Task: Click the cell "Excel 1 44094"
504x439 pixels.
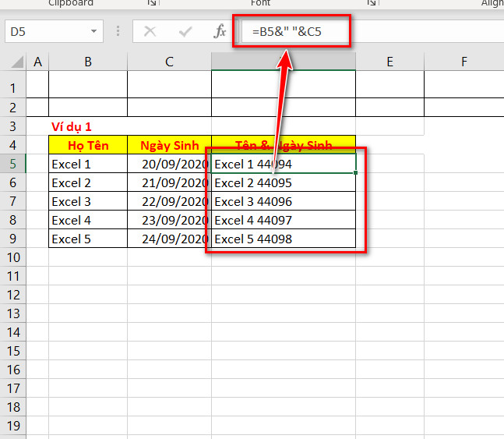Action: click(x=284, y=164)
